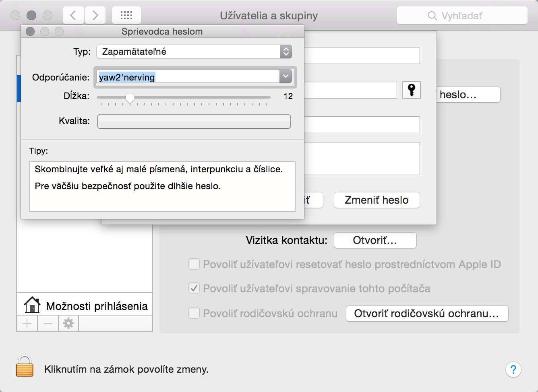
Task: Click the minus button to remove user
Action: (x=48, y=323)
